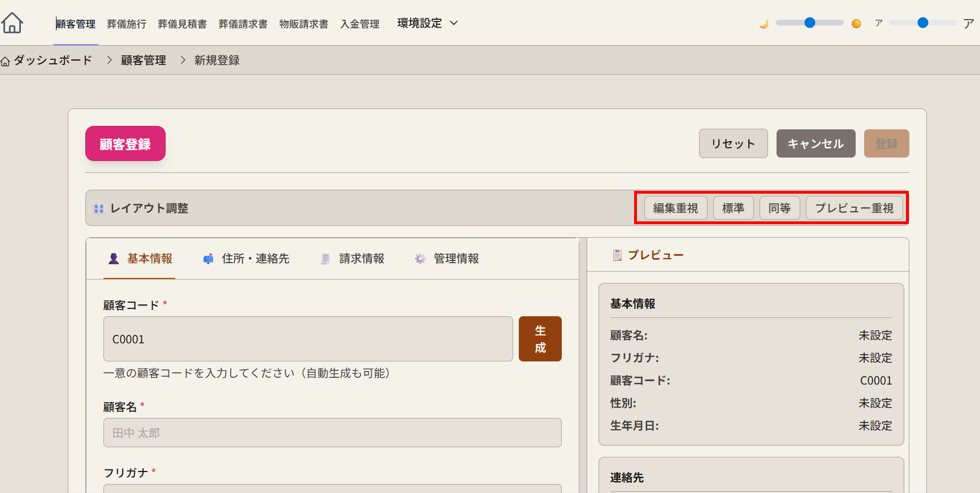Select the 標準 layout option
Image resolution: width=980 pixels, height=493 pixels.
click(x=733, y=208)
